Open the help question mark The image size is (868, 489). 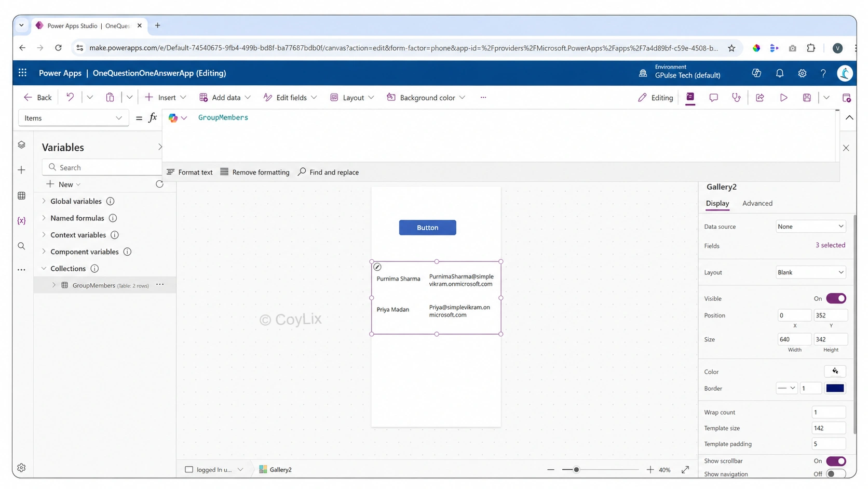(823, 73)
